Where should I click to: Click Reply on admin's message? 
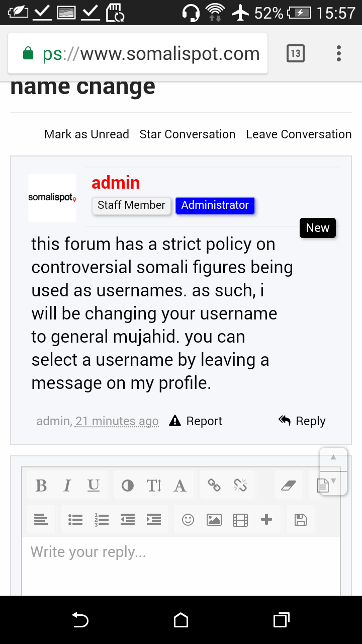point(302,421)
